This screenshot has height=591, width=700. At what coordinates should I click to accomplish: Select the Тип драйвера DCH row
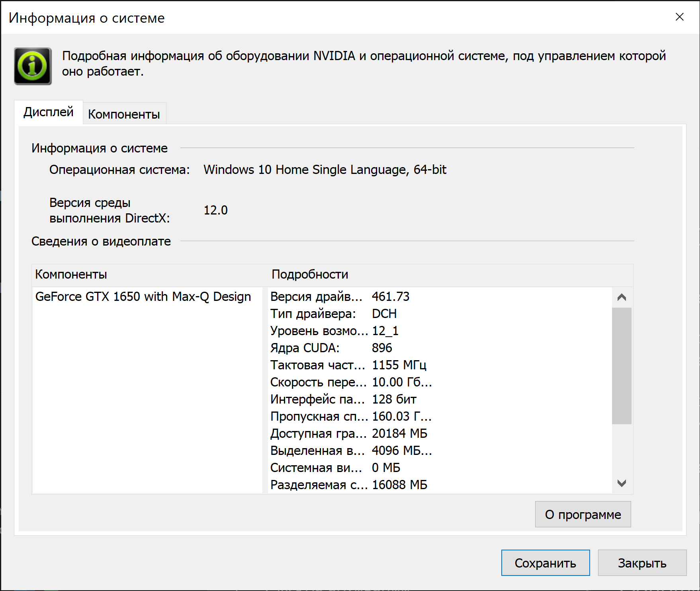pos(440,314)
